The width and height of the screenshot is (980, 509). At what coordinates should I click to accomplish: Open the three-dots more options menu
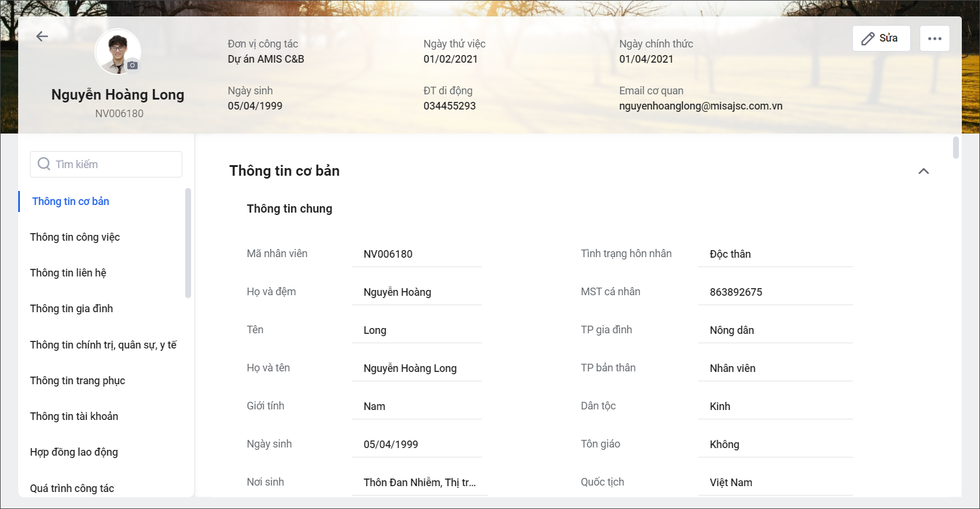pyautogui.click(x=934, y=39)
